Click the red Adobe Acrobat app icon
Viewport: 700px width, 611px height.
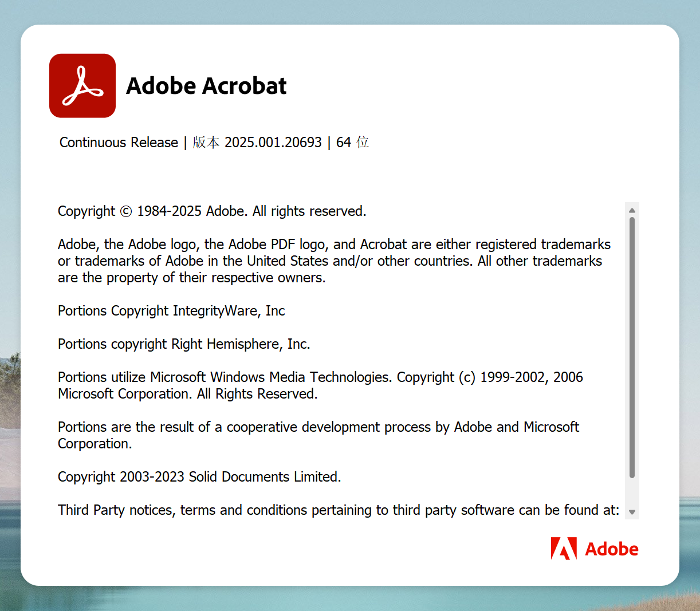[82, 86]
